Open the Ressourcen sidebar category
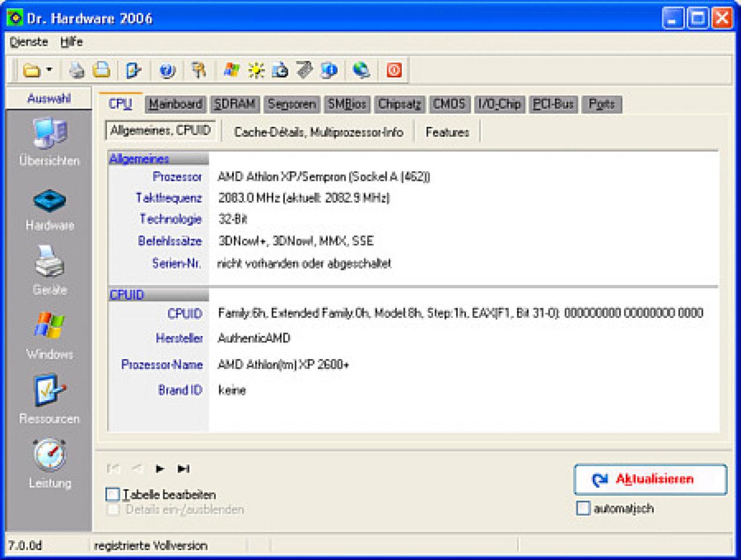Screen dimensions: 741x560 coord(49,400)
